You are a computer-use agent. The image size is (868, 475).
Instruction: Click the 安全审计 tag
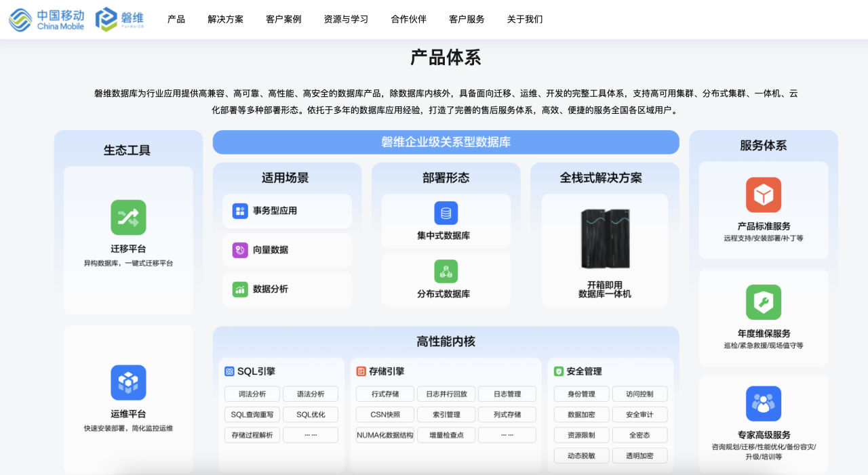coord(640,415)
